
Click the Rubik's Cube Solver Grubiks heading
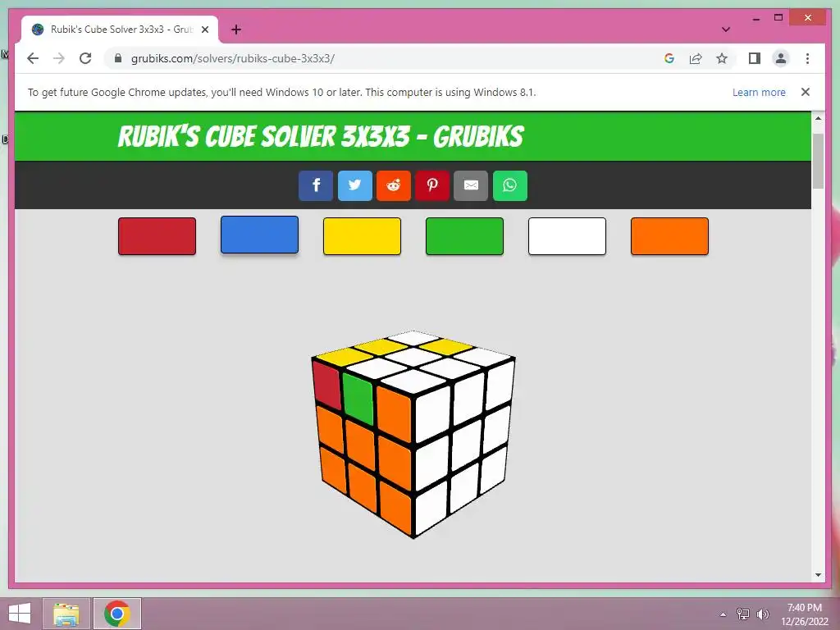(321, 136)
